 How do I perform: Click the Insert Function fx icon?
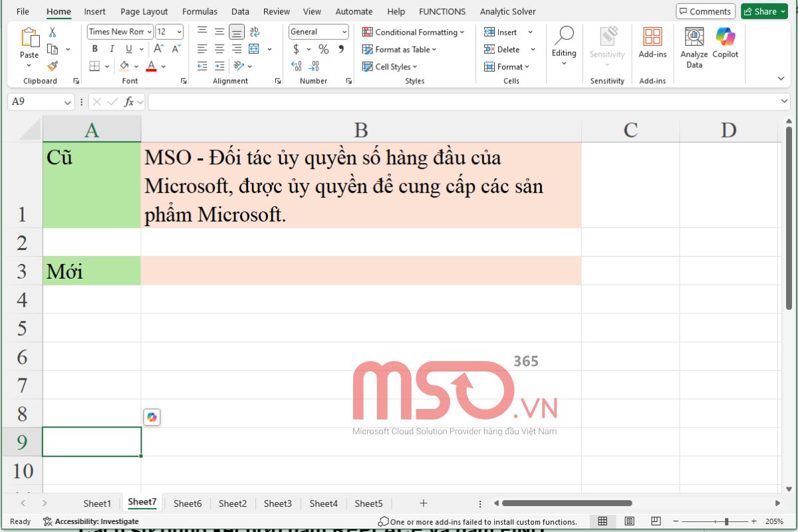click(130, 102)
